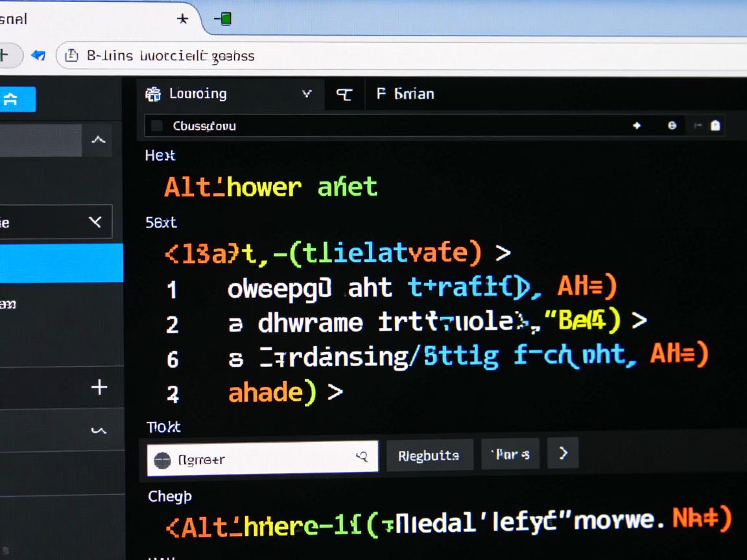Click the white lock icon at toolbar right end

(x=715, y=126)
